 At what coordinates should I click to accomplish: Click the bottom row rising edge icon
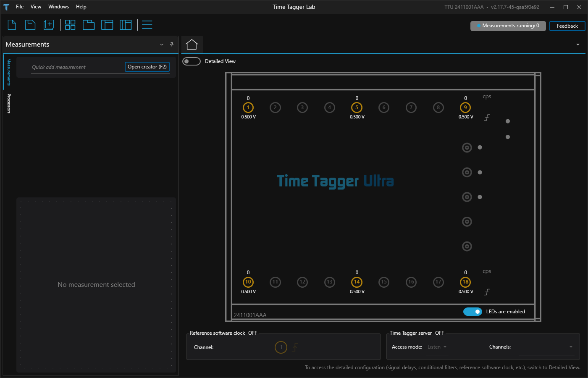[x=487, y=292]
